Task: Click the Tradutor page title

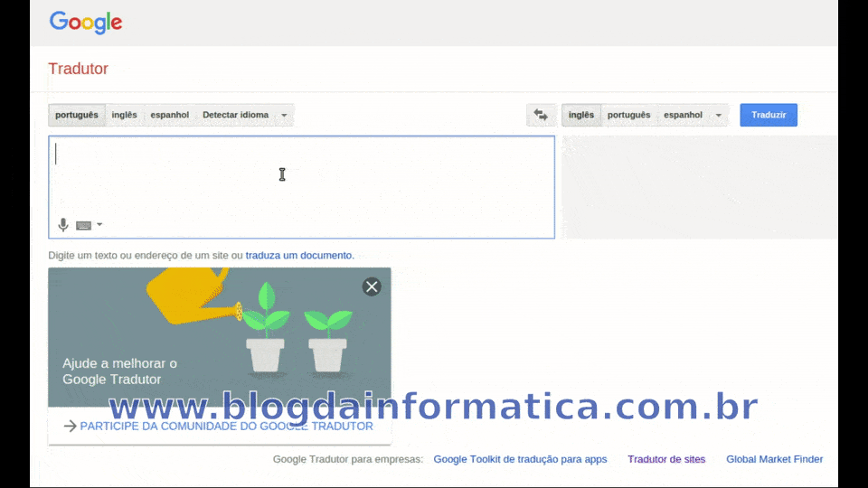Action: click(x=78, y=69)
